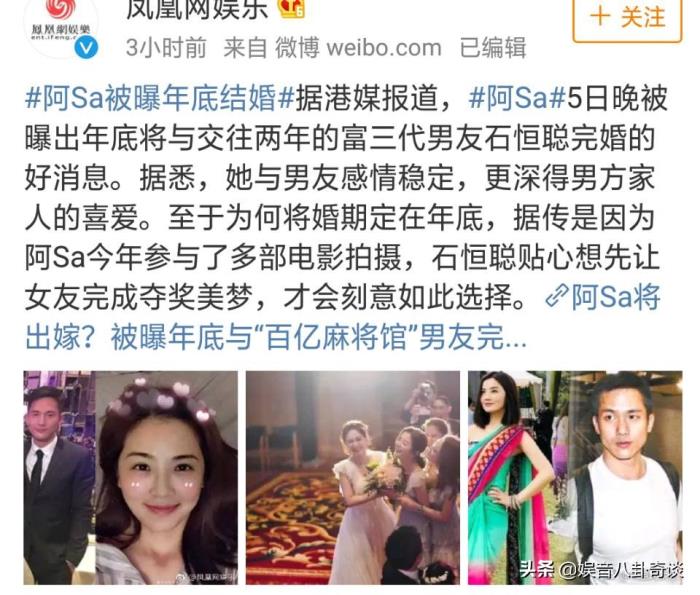Open the 凤凰网娱乐 account name
The image size is (700, 595).
(x=197, y=9)
